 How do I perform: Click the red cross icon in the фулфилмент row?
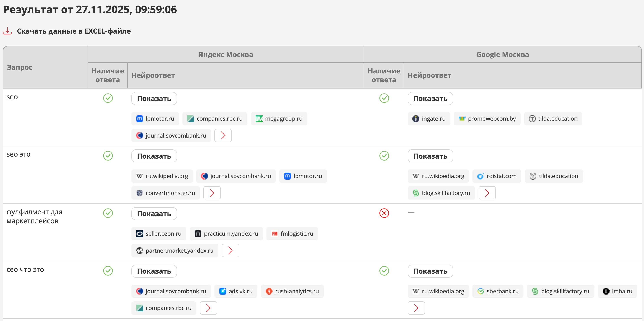pos(384,213)
